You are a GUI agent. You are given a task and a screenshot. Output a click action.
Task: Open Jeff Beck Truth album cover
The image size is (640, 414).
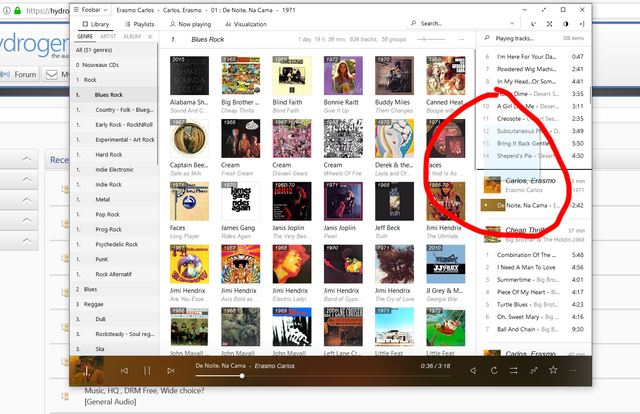coord(394,201)
